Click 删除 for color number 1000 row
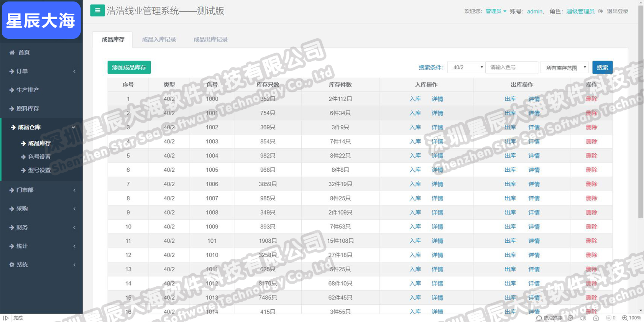The width and height of the screenshot is (644, 322). 591,99
